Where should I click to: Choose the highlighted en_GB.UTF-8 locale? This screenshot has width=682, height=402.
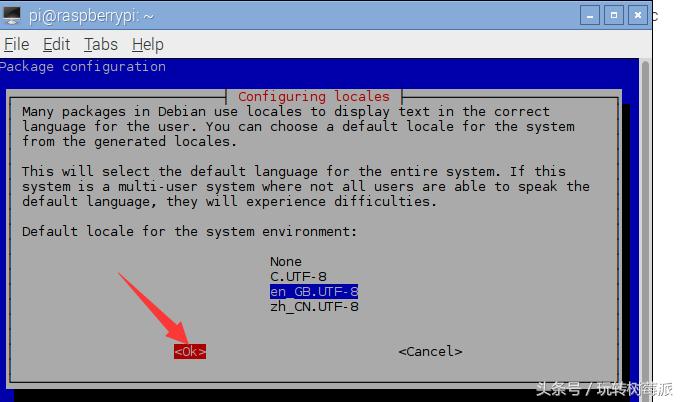(314, 291)
